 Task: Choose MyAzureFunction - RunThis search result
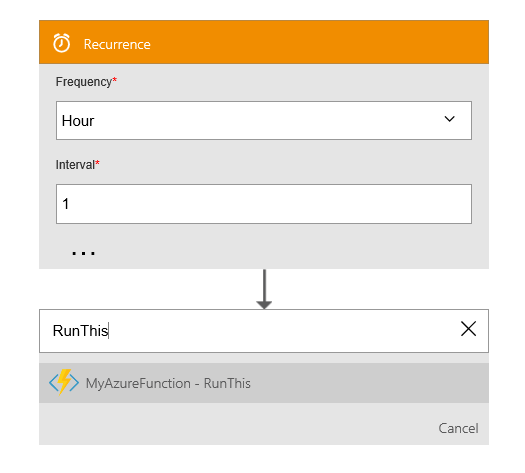click(168, 383)
